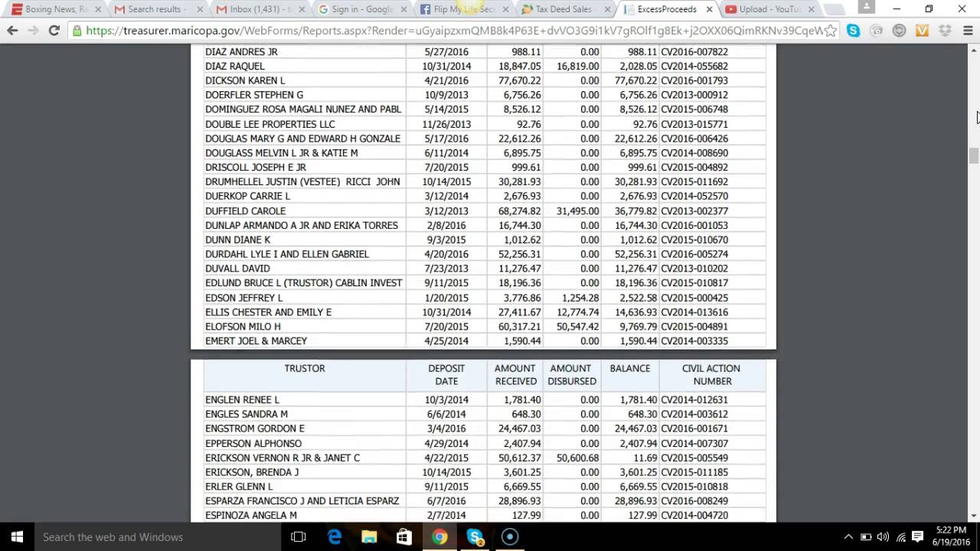Go forward with the browser forward arrow

tap(33, 31)
